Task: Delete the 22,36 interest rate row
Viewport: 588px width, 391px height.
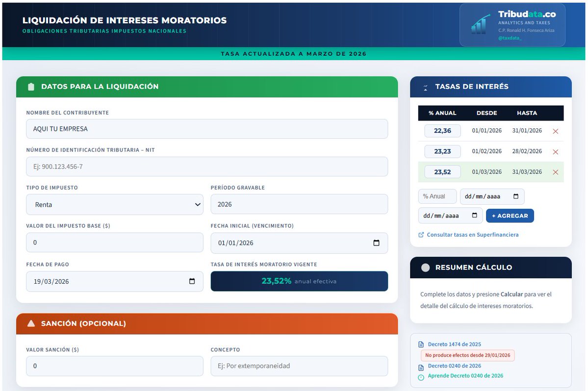Action: pyautogui.click(x=555, y=131)
